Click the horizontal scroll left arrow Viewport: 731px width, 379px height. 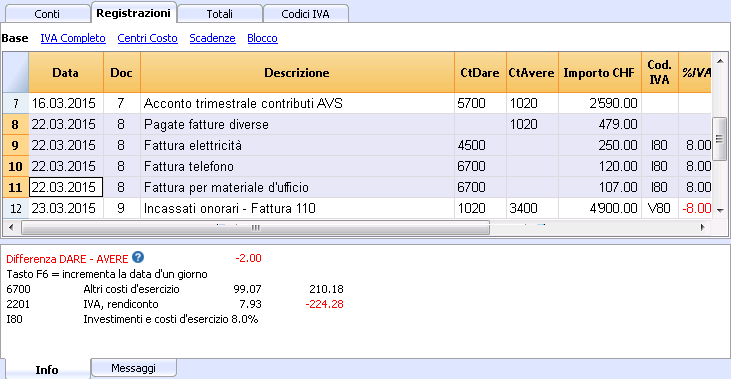[x=11, y=227]
